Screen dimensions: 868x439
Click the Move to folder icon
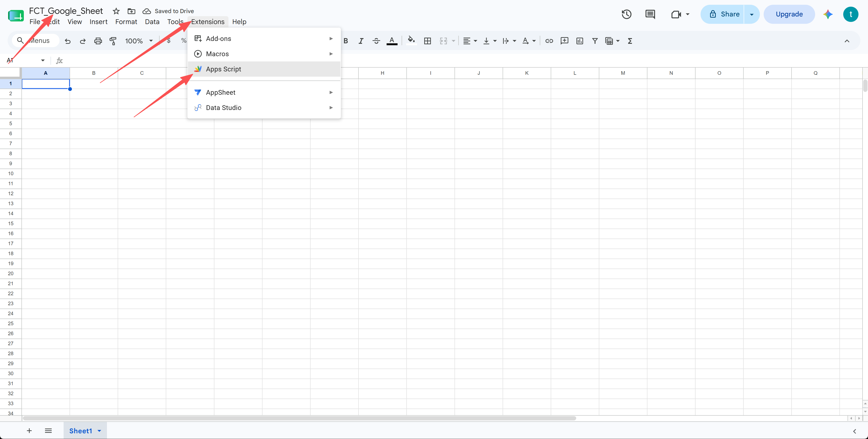(131, 11)
